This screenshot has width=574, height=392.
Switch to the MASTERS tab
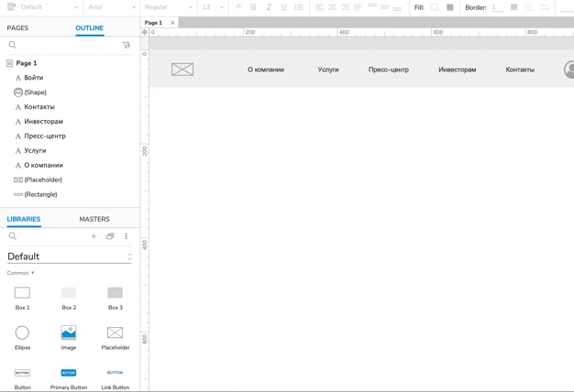[x=94, y=219]
